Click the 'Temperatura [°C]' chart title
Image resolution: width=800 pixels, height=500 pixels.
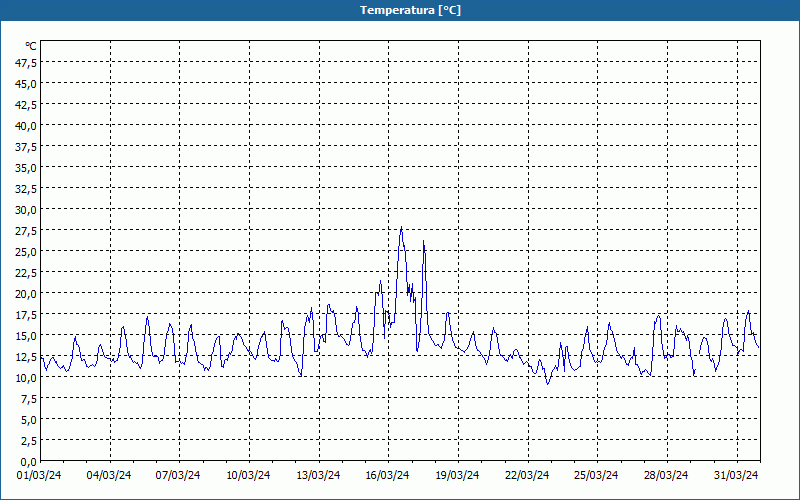pyautogui.click(x=410, y=10)
